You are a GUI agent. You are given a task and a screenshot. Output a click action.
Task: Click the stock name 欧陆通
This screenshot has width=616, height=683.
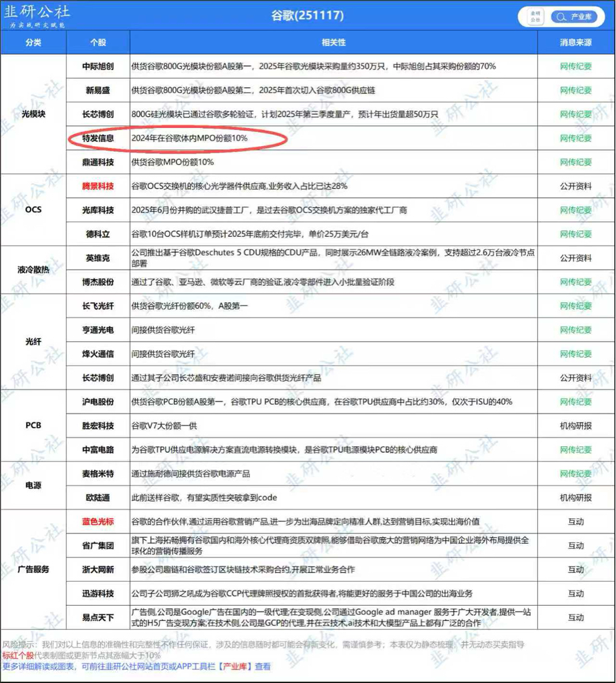click(x=98, y=498)
